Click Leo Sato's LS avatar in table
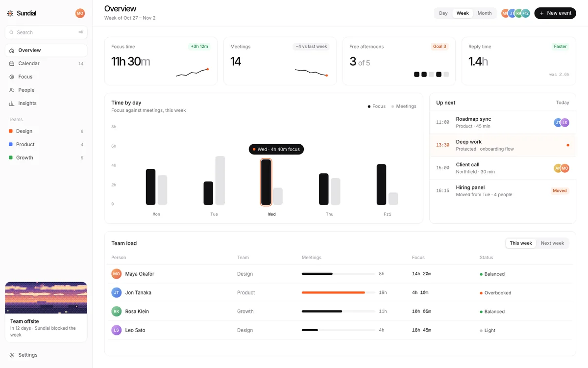The image size is (588, 368). 116,330
